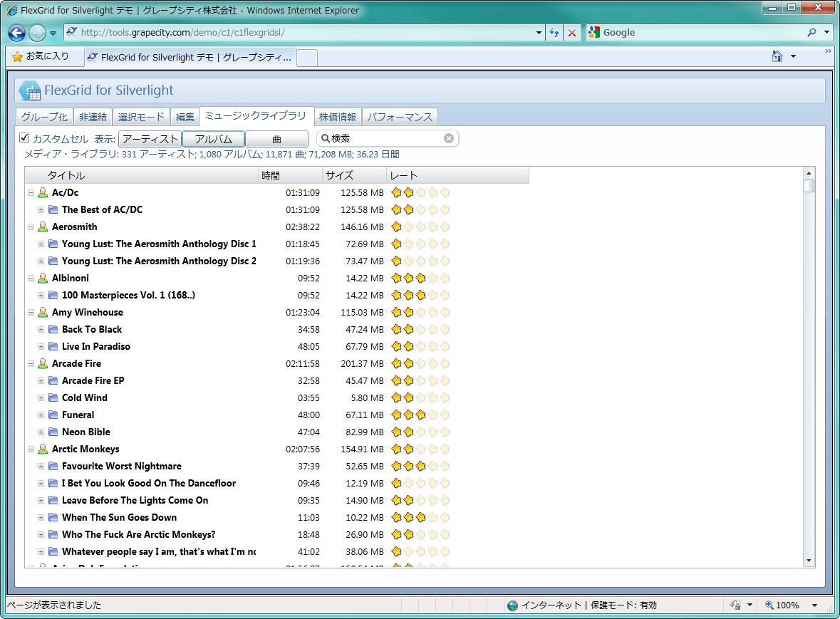Screen dimensions: 840x619
Task: Clear the search box using the X icon
Action: [x=448, y=138]
